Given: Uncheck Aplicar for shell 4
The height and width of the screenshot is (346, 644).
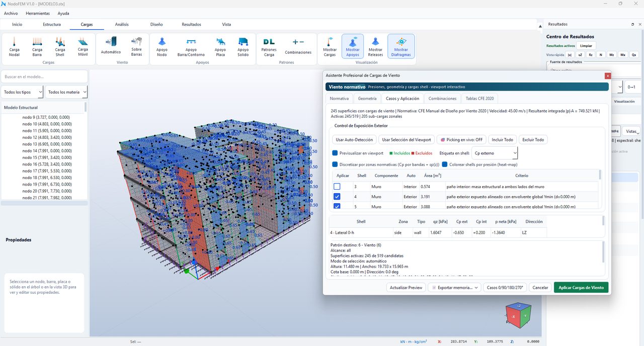Looking at the screenshot, I should pyautogui.click(x=337, y=197).
